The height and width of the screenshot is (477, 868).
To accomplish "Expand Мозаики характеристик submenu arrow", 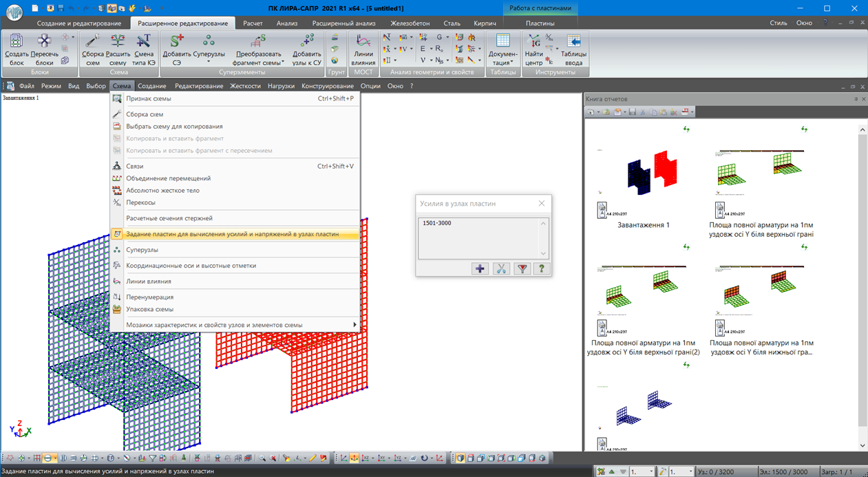I will pos(354,325).
